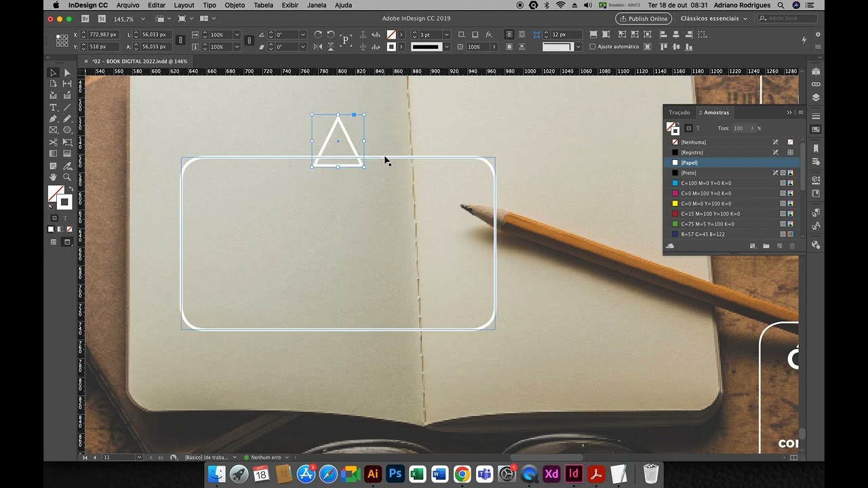Select the Gradient Swatch tool

[x=53, y=154]
